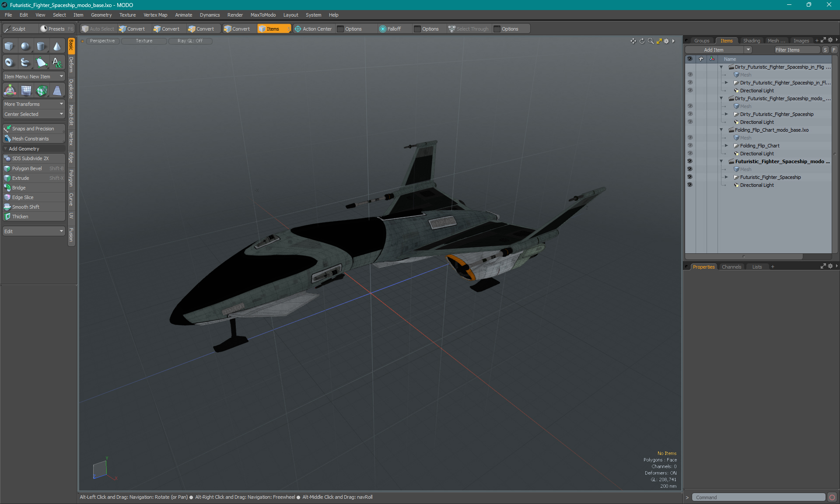Click the tapered grid tool icon
This screenshot has height=504, width=840.
(57, 91)
